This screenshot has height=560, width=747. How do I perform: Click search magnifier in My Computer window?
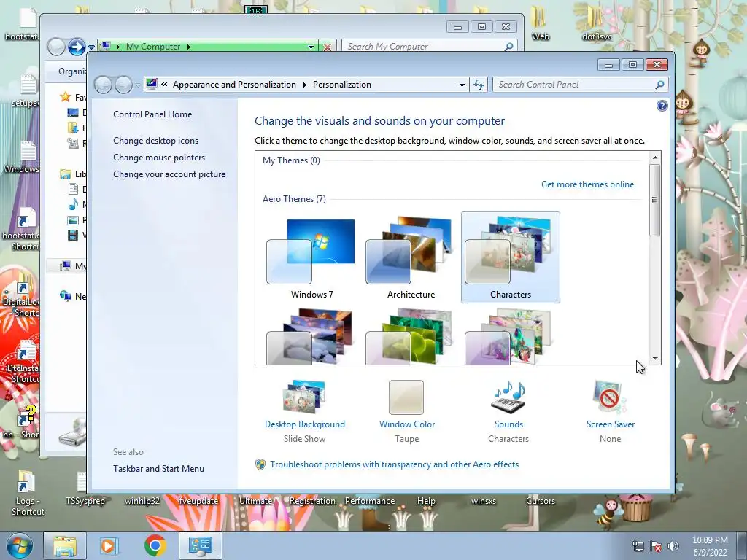tap(508, 47)
